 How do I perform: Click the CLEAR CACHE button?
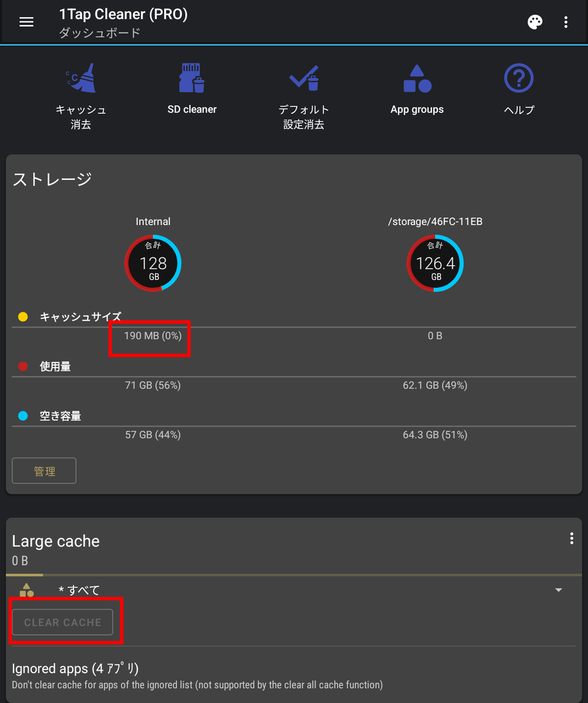tap(63, 622)
